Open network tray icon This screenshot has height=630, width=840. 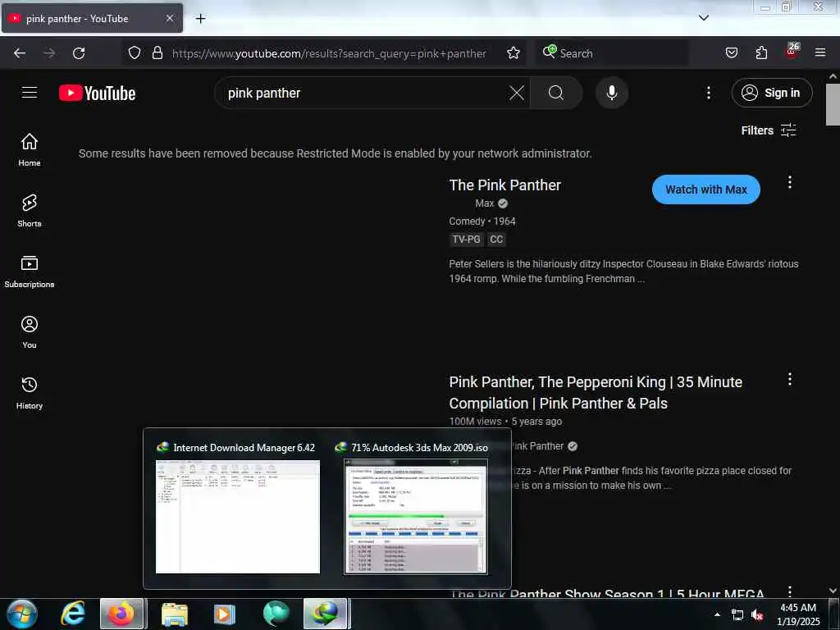pyautogui.click(x=737, y=614)
